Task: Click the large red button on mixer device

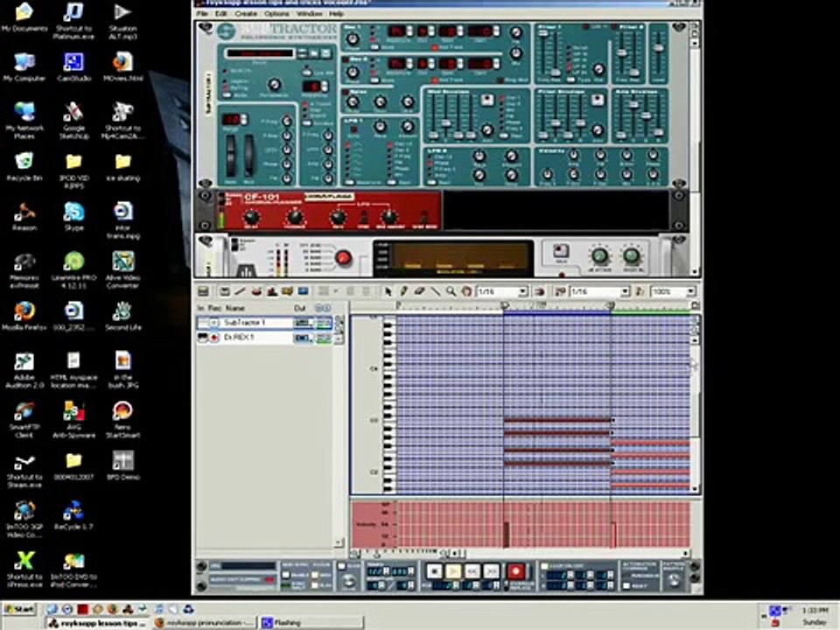Action: pos(343,258)
